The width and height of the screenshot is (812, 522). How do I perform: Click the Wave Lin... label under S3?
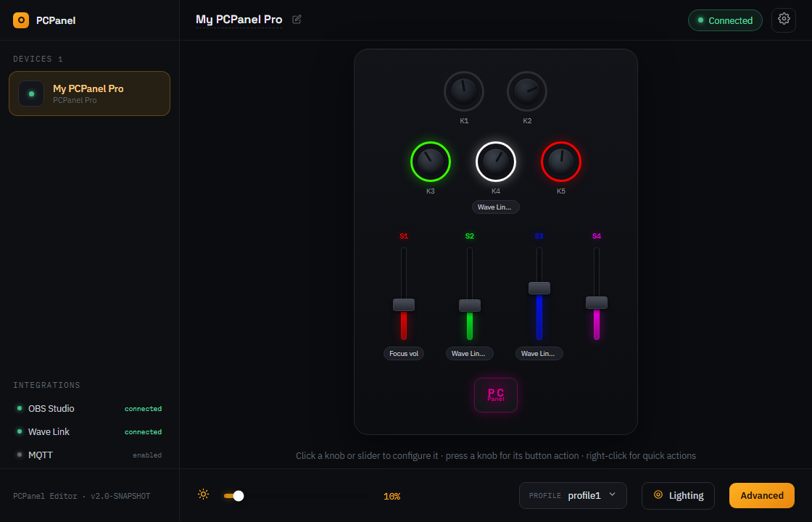pyautogui.click(x=539, y=354)
